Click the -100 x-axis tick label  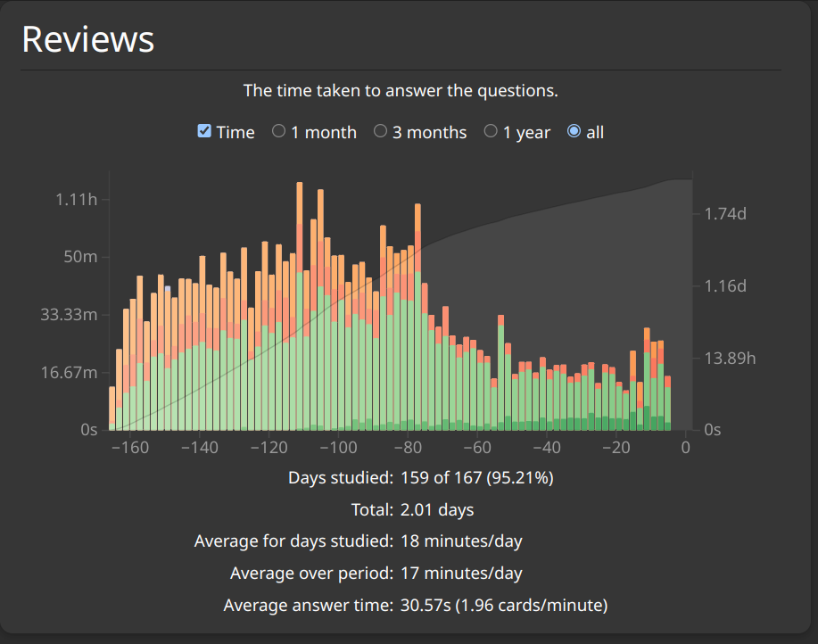point(338,448)
